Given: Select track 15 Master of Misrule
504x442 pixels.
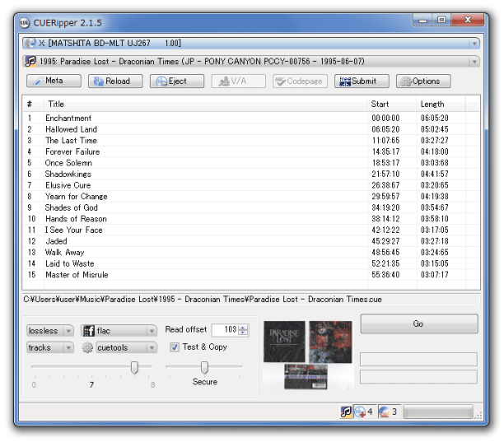Looking at the screenshot, I should pos(250,275).
